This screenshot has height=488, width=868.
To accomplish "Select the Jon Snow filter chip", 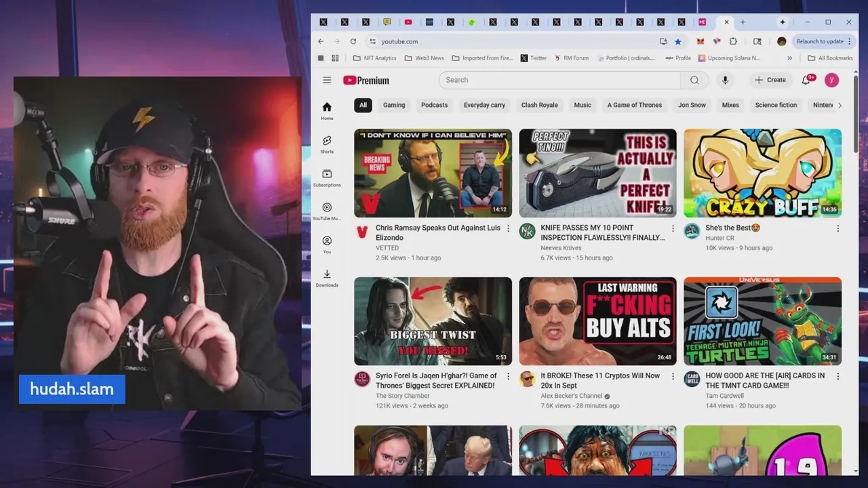I will [692, 105].
